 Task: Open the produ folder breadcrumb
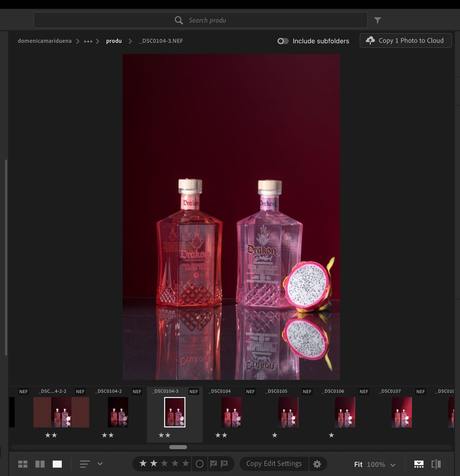(x=114, y=41)
